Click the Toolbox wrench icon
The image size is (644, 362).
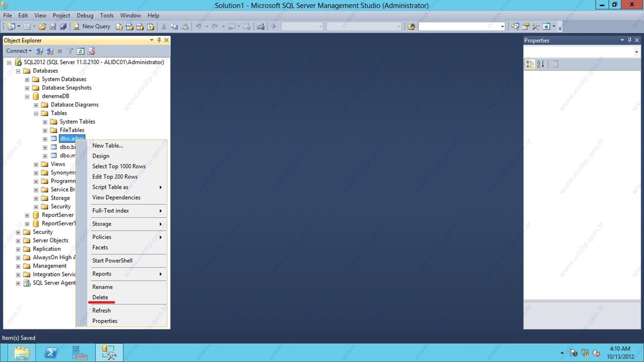tap(536, 26)
